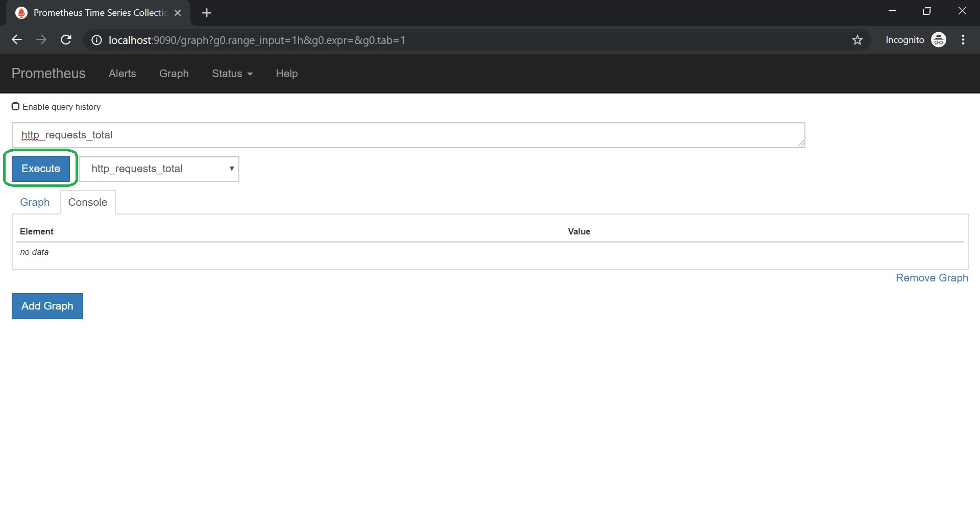This screenshot has width=980, height=521.
Task: Select the Console tab
Action: (x=88, y=202)
